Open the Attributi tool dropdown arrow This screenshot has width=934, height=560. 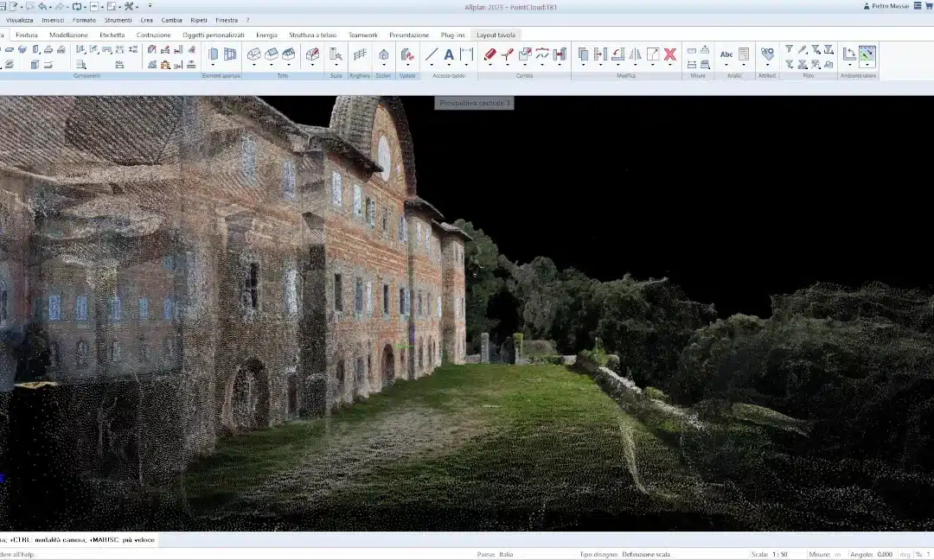[767, 65]
